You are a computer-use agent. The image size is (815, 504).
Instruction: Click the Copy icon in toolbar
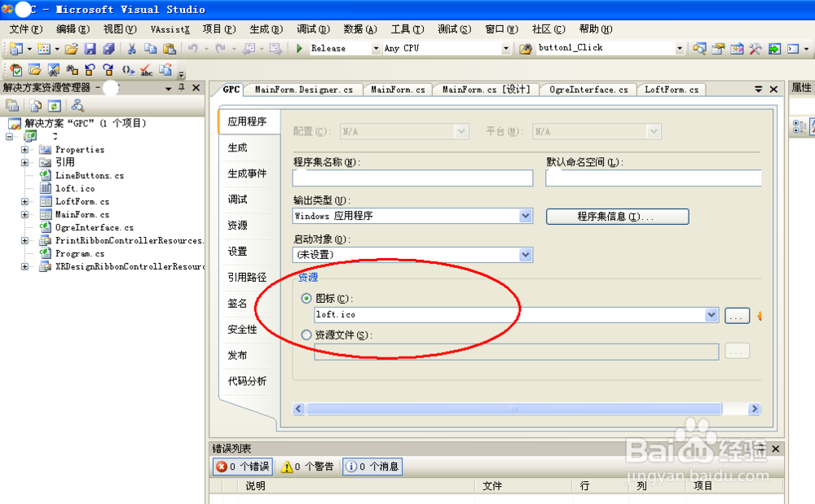click(x=150, y=49)
